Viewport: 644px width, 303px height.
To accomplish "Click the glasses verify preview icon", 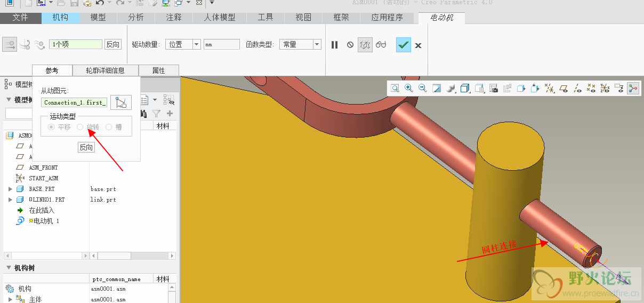I will [381, 45].
